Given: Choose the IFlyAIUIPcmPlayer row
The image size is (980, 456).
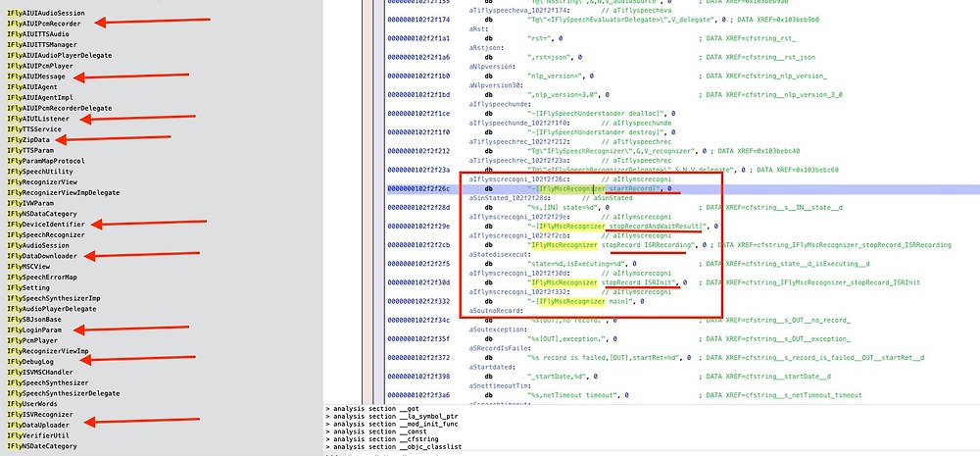Looking at the screenshot, I should [x=40, y=66].
